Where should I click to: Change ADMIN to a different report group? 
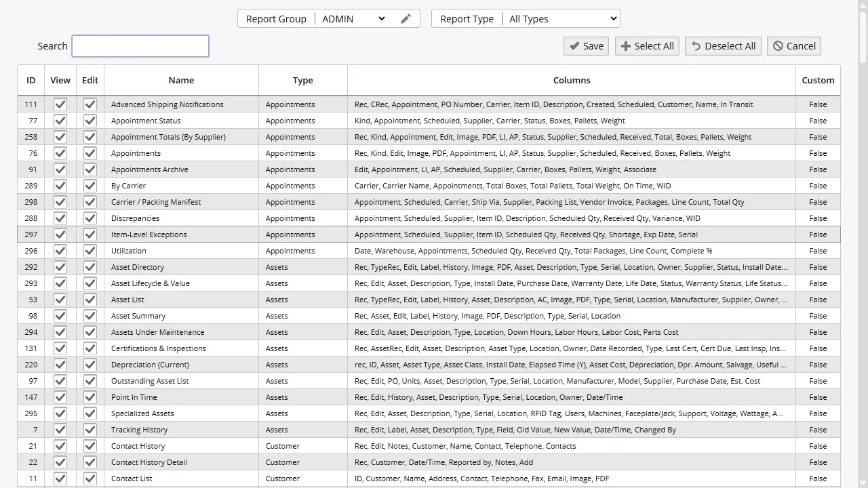click(353, 18)
